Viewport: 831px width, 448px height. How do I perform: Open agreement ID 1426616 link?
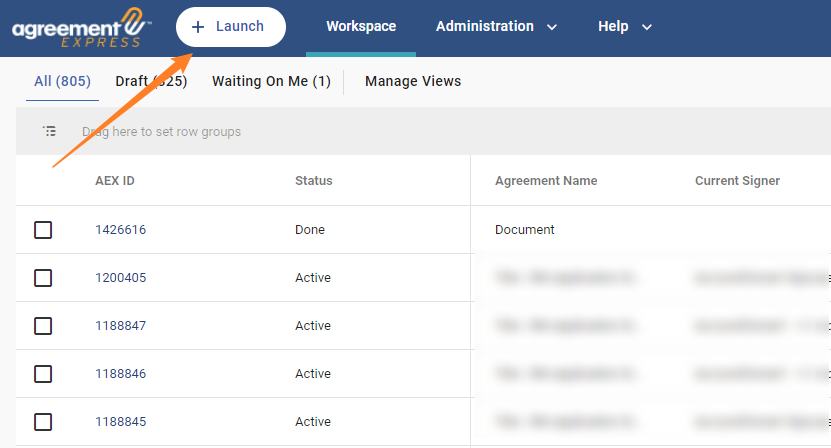[x=120, y=230]
